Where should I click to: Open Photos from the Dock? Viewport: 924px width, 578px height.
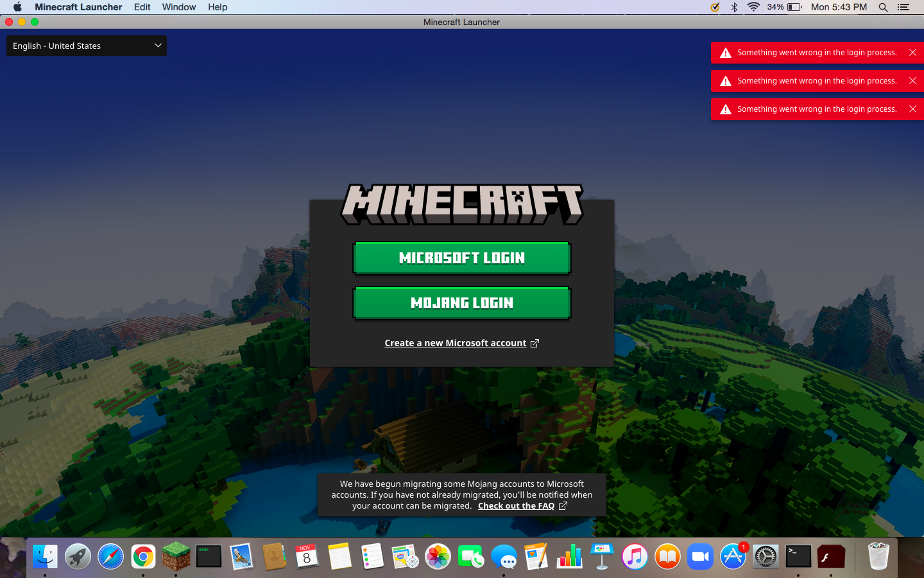coord(438,556)
